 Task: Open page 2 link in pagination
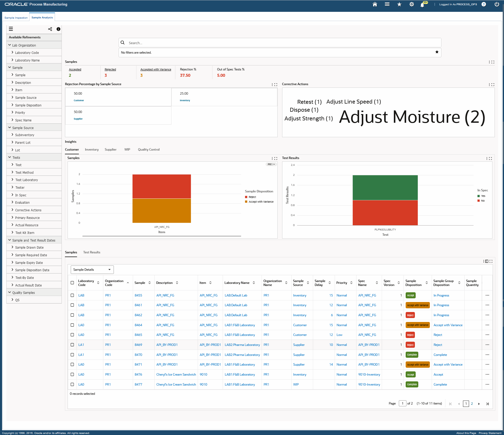(472, 404)
